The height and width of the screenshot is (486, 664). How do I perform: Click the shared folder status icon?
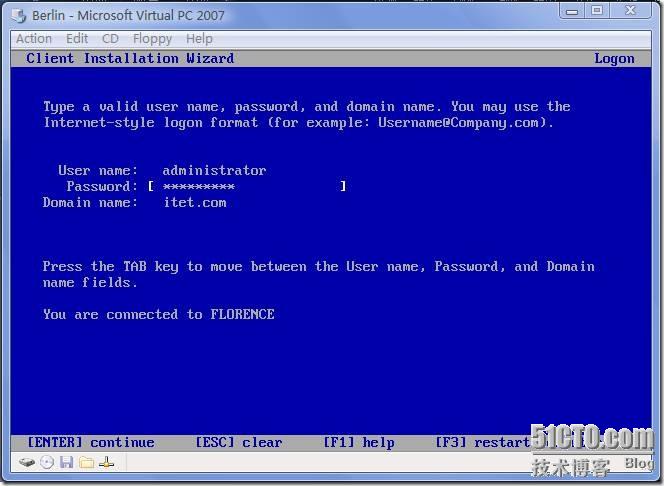86,462
